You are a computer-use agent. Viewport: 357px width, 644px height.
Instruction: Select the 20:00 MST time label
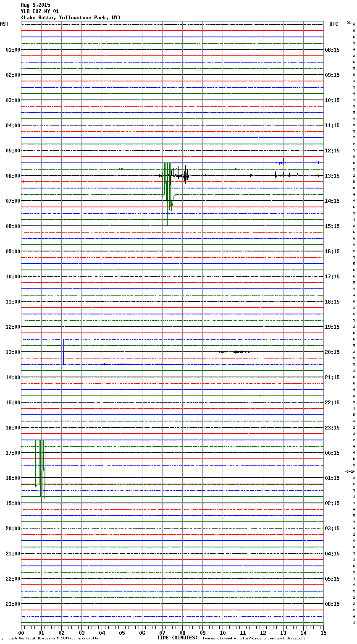pos(13,529)
